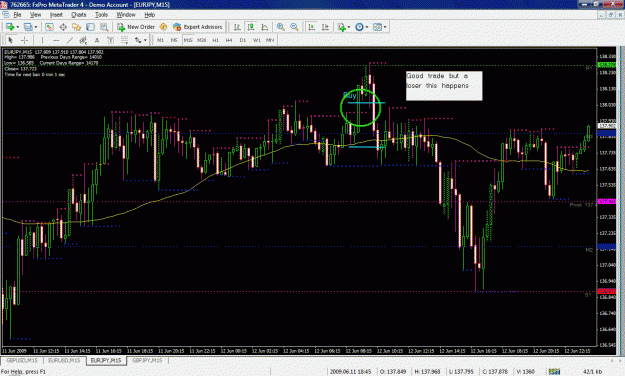This screenshot has width=625, height=376.
Task: Click the Periods clock icon
Action: pyautogui.click(x=359, y=27)
